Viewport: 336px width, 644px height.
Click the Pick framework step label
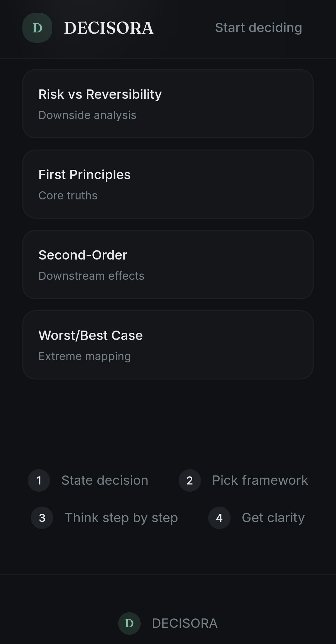pos(260,480)
